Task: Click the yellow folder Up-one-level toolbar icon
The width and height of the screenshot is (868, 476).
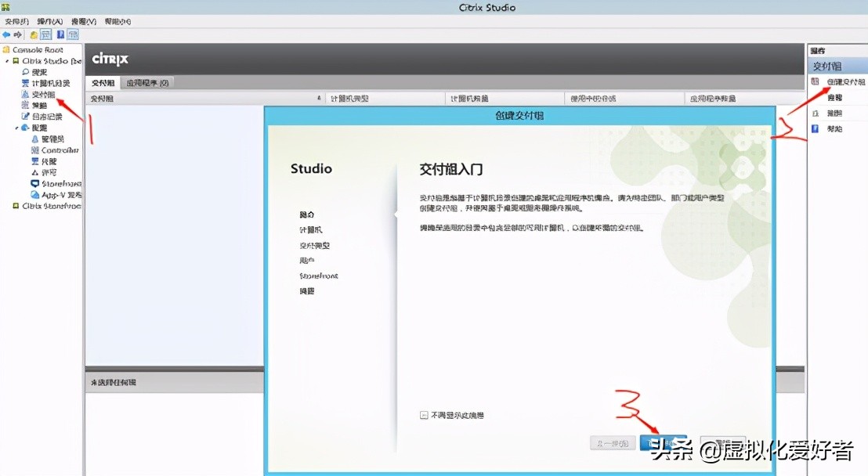Action: (34, 35)
